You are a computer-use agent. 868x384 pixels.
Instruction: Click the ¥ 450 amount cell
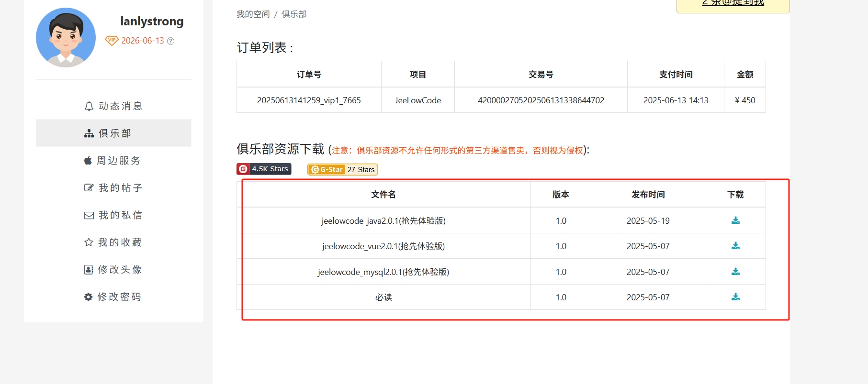point(745,100)
